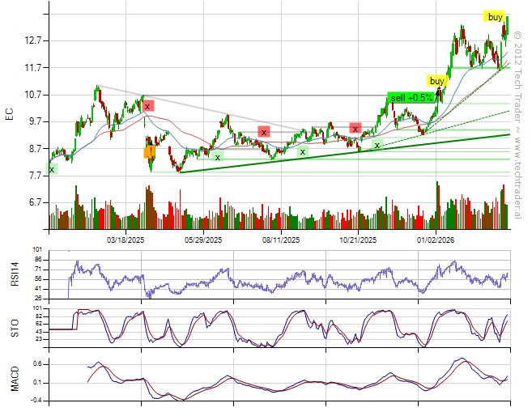The width and height of the screenshot is (532, 416).
Task: Select the EC ticker label
Action: click(10, 114)
